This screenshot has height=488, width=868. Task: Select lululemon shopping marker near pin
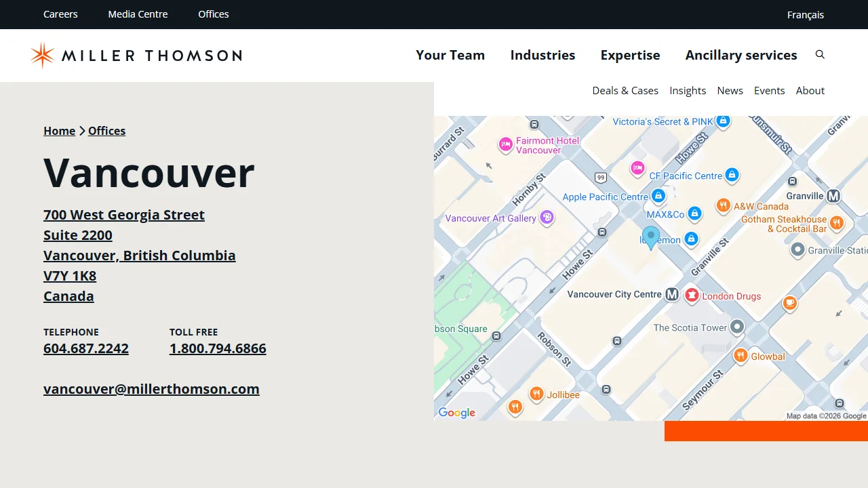[690, 239]
